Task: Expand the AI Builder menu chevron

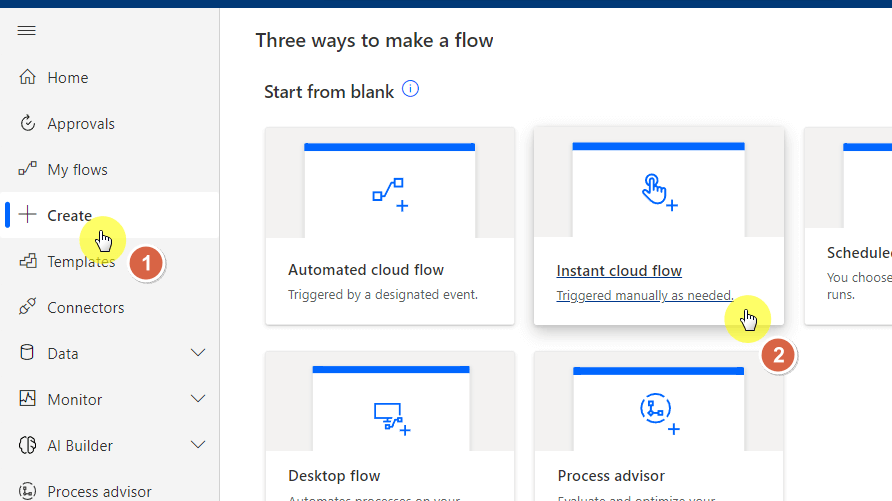Action: point(198,445)
